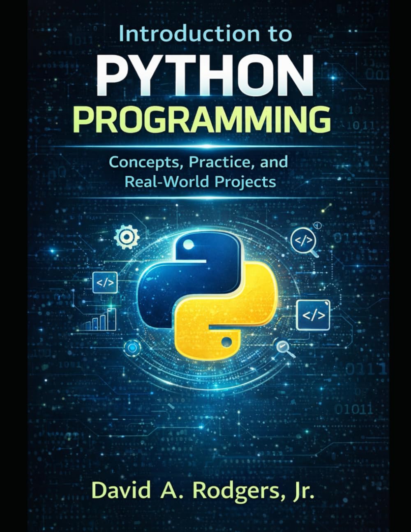Click the "Introduction to" title text

[x=205, y=34]
